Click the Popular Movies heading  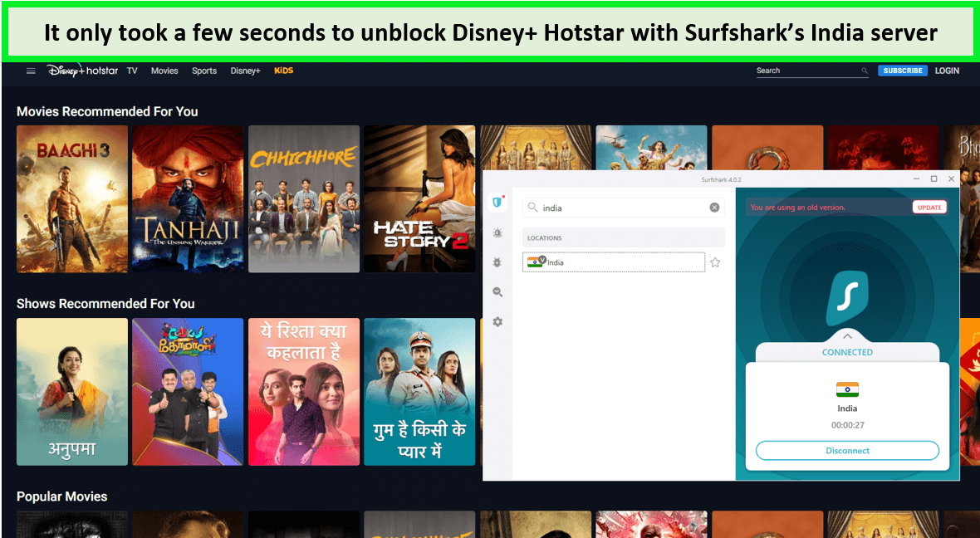pos(62,496)
